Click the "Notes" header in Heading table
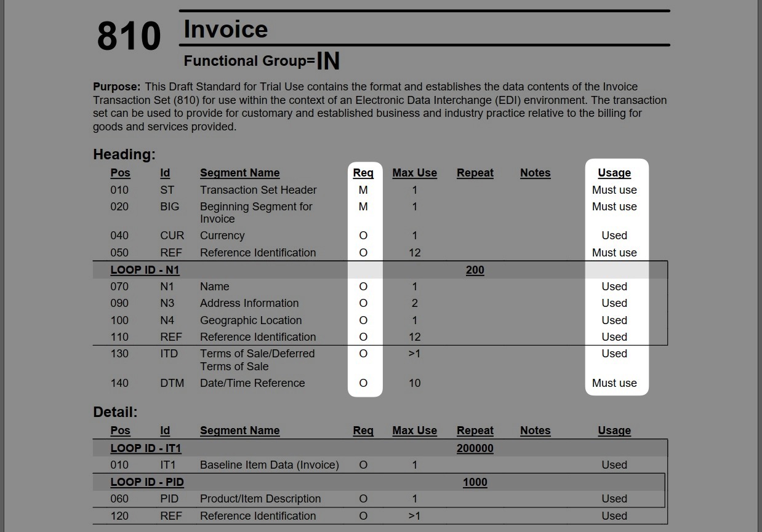Viewport: 762px width, 532px height. pos(535,173)
